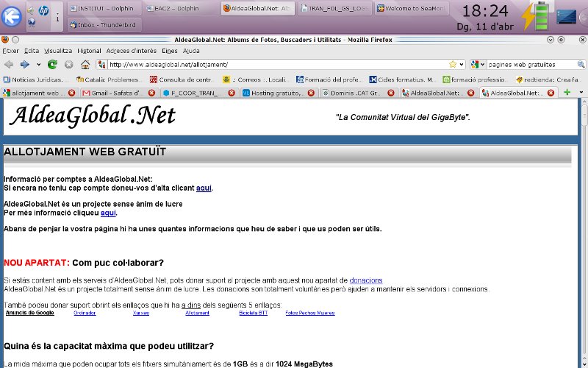Bookmark this page with the star icon
Image resolution: width=588 pixels, height=368 pixels.
(x=453, y=65)
